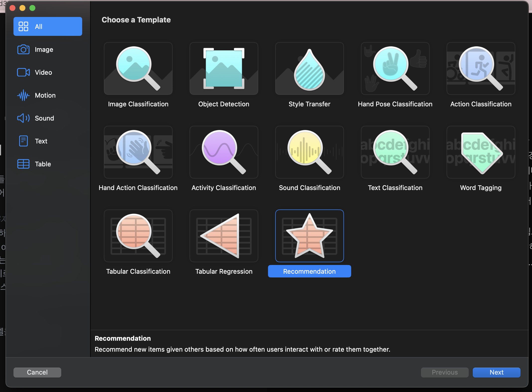
Task: Select the Word Tagging tag icon
Action: coord(481,152)
